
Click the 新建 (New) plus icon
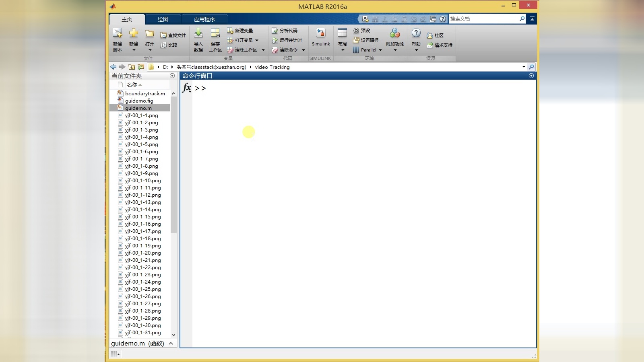pyautogui.click(x=134, y=33)
